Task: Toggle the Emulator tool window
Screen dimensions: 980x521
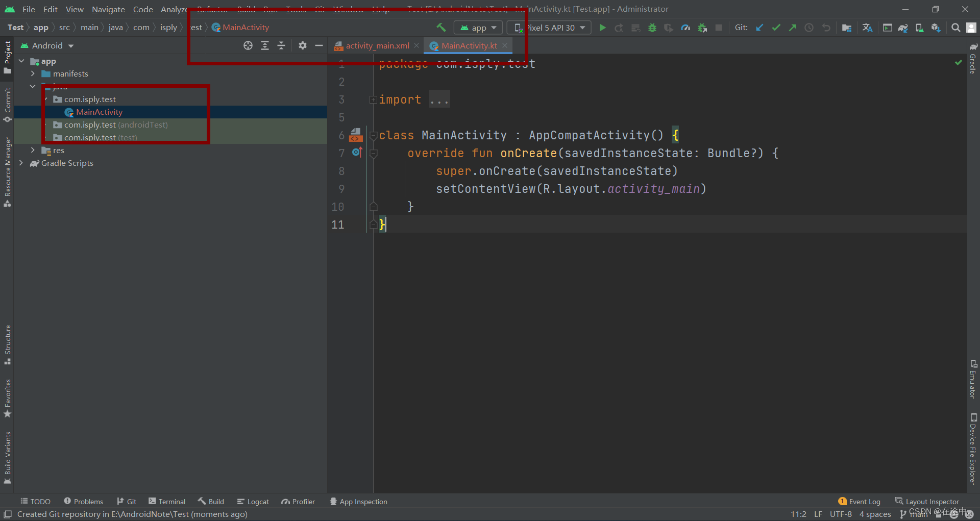Action: (973, 379)
